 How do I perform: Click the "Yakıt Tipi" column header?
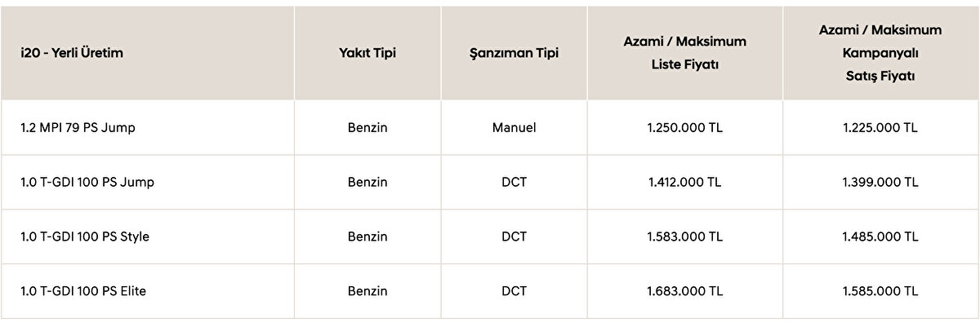(x=367, y=53)
